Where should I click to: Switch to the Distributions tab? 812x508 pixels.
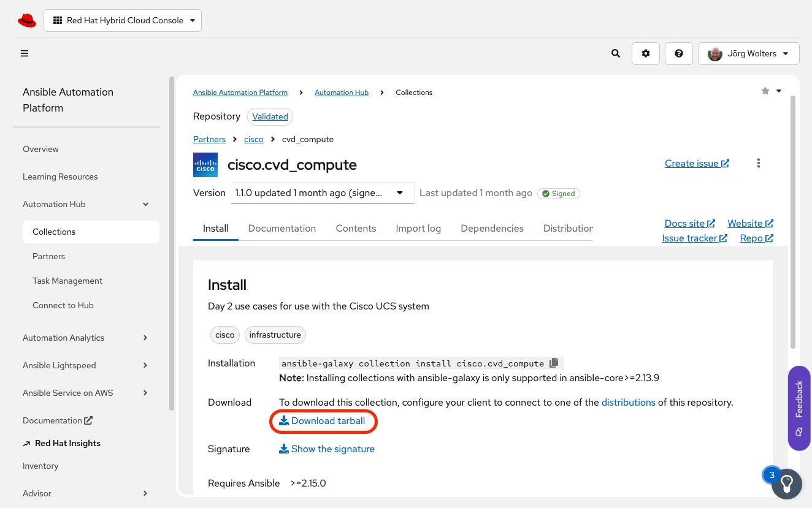pos(568,229)
